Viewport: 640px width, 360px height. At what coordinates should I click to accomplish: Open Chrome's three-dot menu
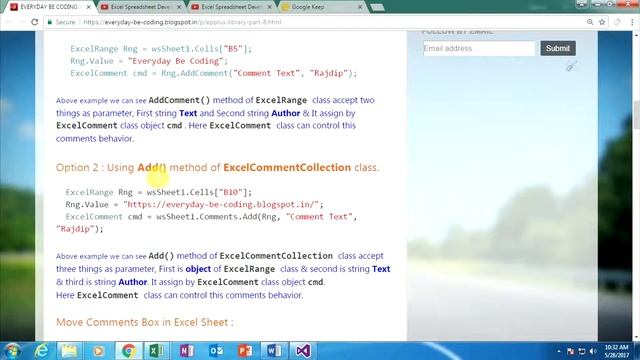pyautogui.click(x=631, y=22)
